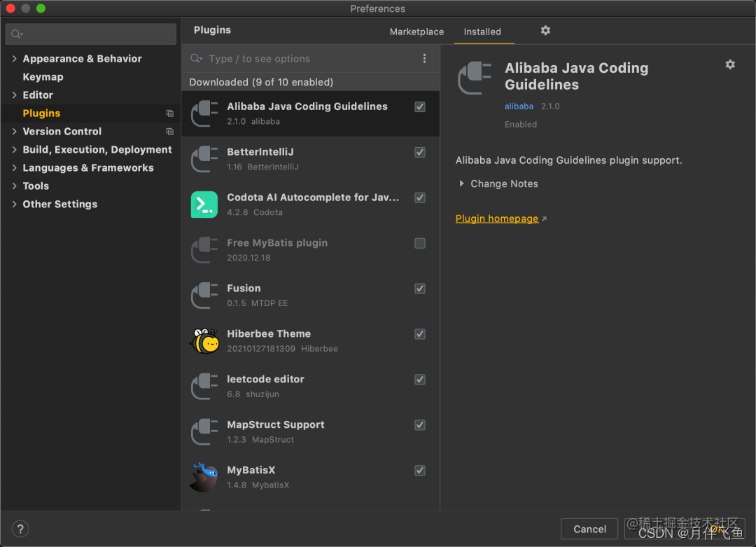The height and width of the screenshot is (547, 756).
Task: Click the Codota green terminal icon
Action: (x=204, y=205)
